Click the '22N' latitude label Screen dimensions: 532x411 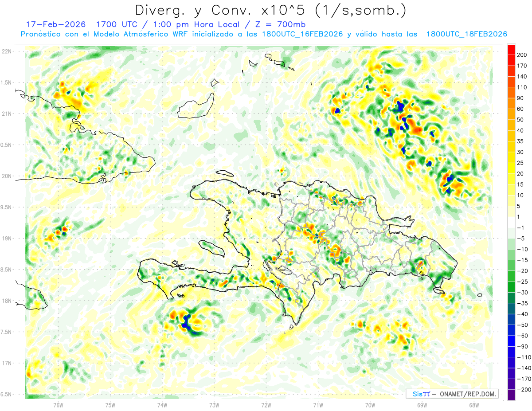[x=7, y=51]
